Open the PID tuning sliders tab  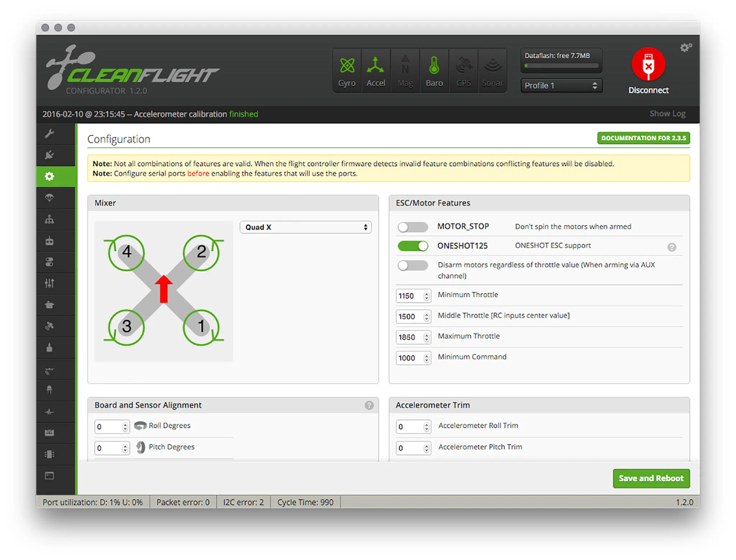click(50, 283)
